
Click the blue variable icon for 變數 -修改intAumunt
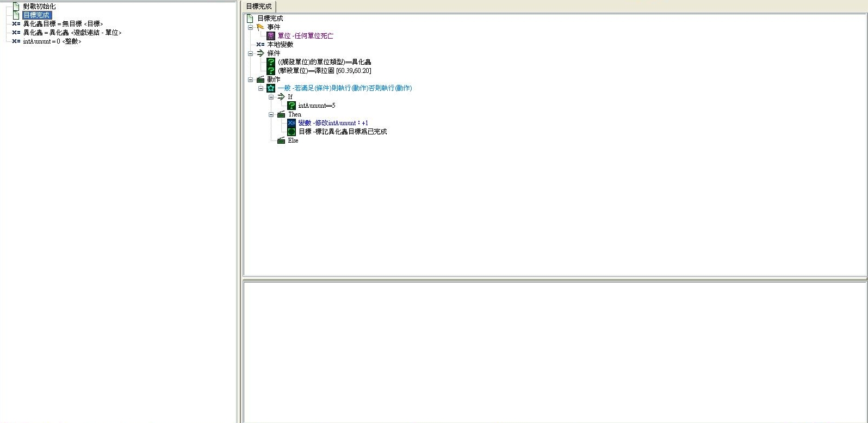pyautogui.click(x=292, y=123)
